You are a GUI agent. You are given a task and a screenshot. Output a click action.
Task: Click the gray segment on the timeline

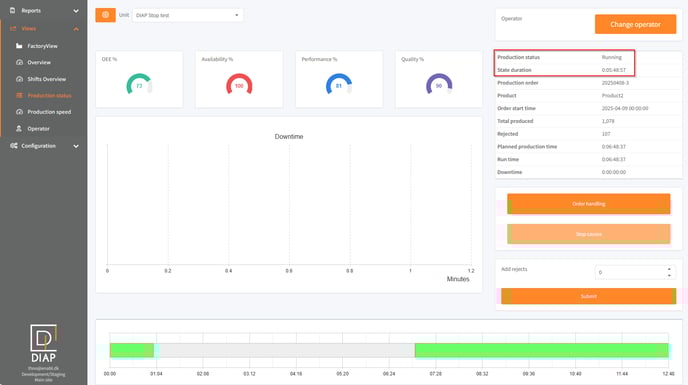pos(284,350)
